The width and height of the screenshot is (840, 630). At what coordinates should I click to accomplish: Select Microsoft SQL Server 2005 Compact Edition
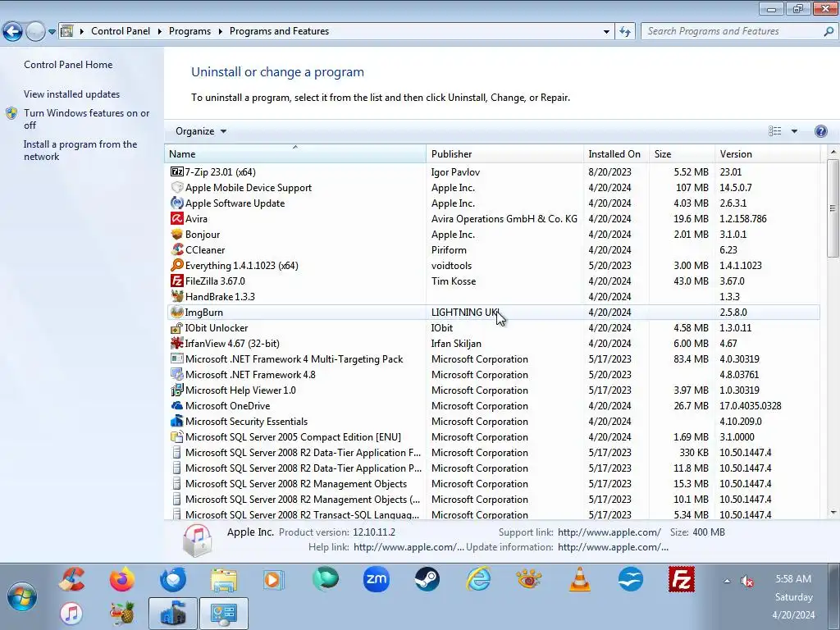(x=493, y=436)
